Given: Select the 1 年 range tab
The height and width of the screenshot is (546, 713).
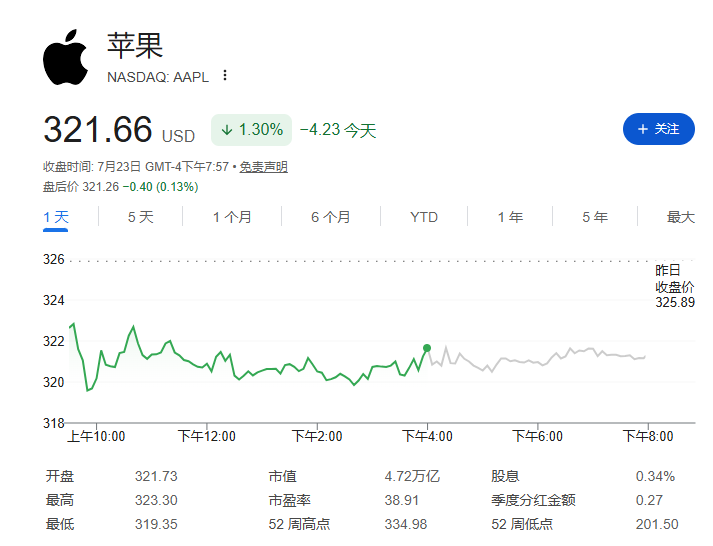Looking at the screenshot, I should click(x=510, y=217).
